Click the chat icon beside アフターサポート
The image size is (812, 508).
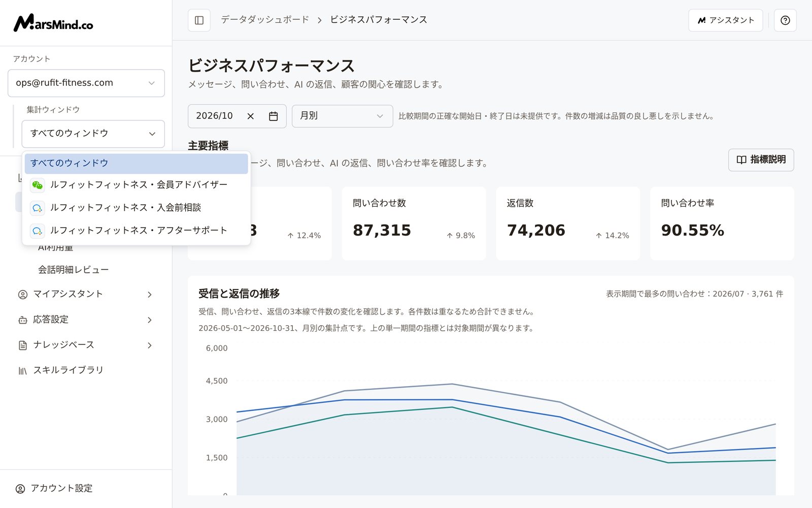(37, 231)
